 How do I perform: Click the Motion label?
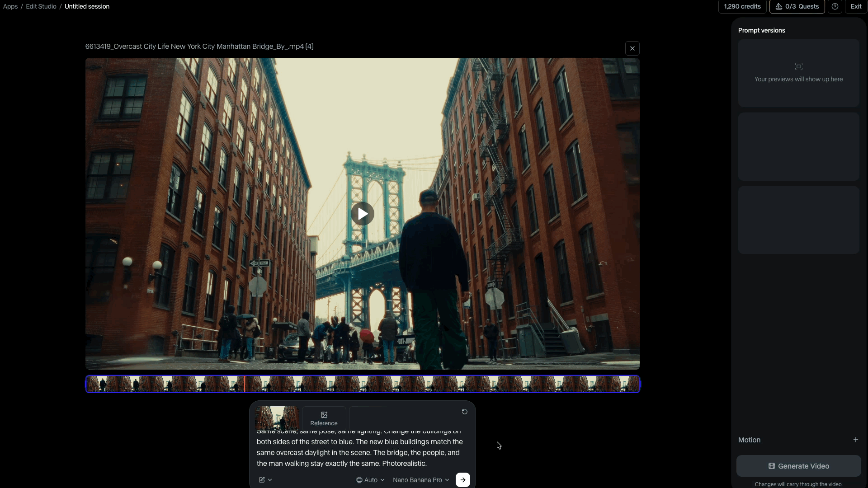pyautogui.click(x=749, y=440)
